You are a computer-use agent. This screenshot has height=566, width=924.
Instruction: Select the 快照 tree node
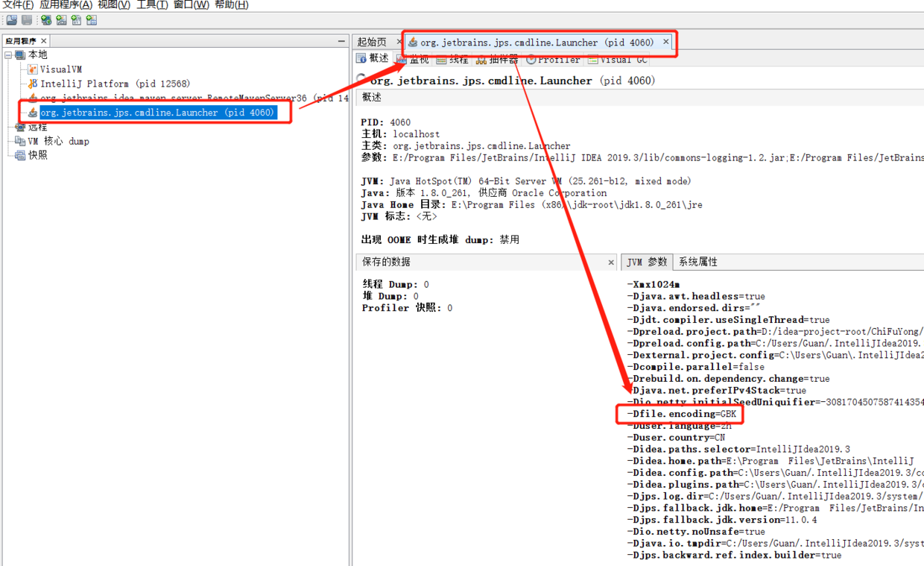pyautogui.click(x=38, y=155)
